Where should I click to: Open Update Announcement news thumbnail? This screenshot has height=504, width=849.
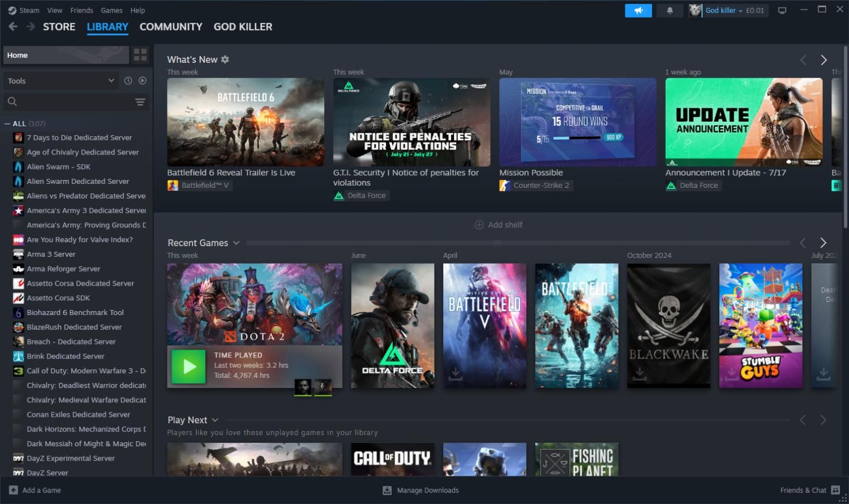pos(744,122)
